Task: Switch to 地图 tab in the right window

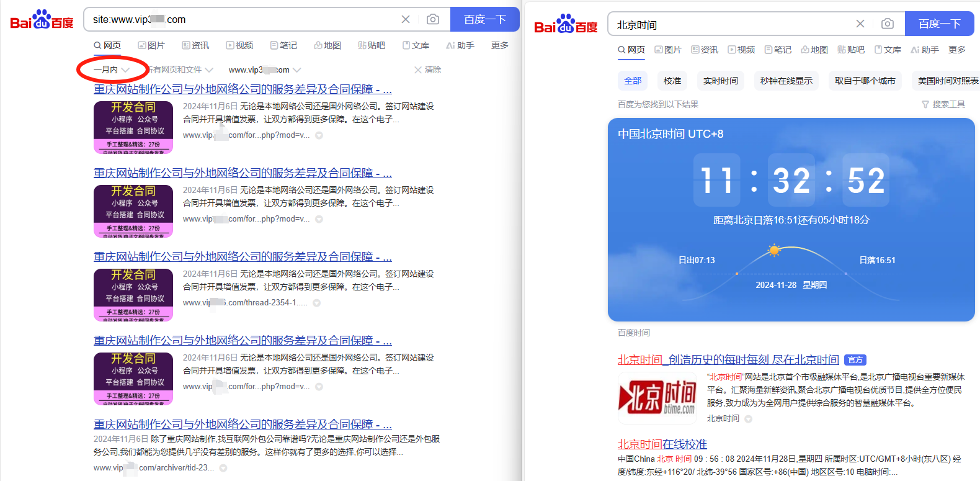Action: tap(814, 50)
